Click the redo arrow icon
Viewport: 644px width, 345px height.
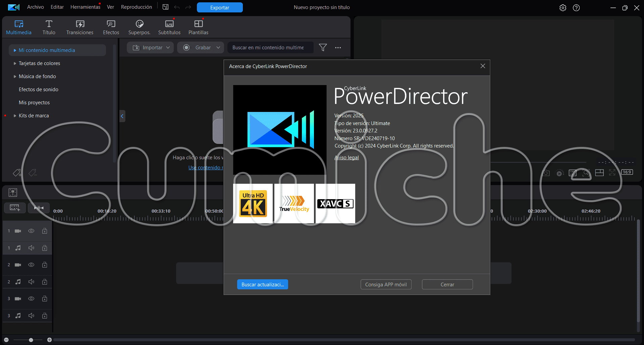click(x=188, y=7)
